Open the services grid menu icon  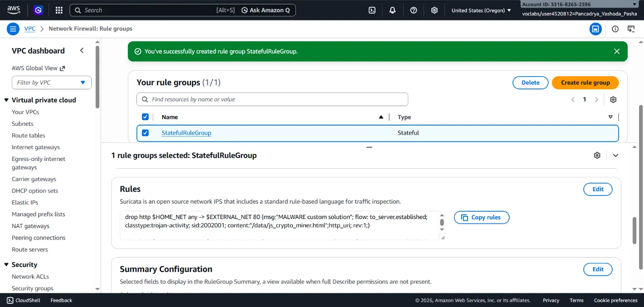click(59, 10)
